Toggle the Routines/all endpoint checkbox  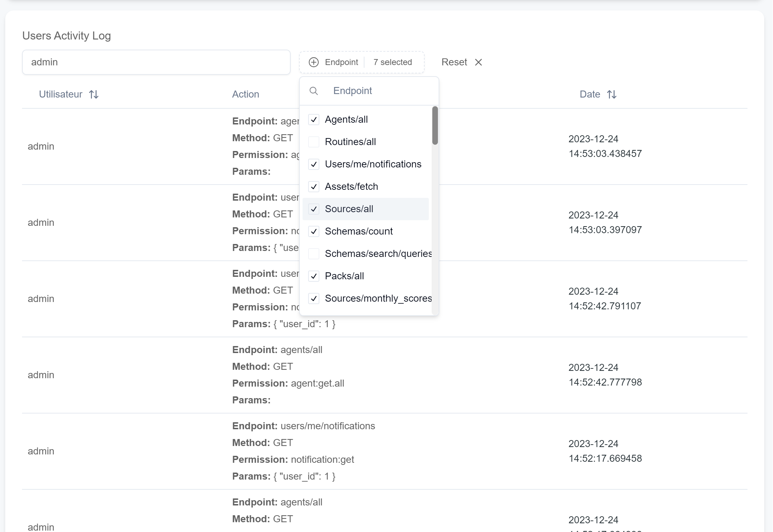314,142
